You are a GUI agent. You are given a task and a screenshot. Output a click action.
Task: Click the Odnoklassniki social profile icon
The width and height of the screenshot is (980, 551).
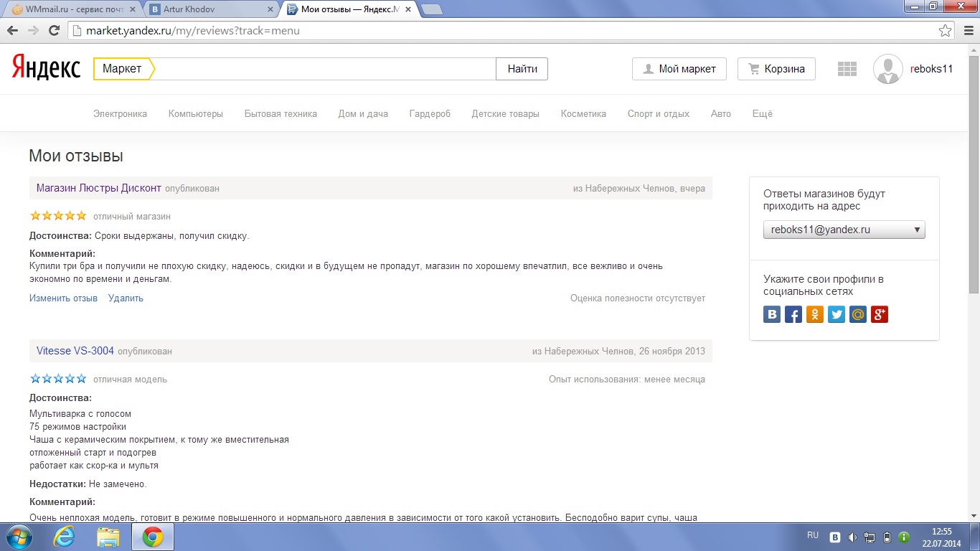click(x=815, y=314)
